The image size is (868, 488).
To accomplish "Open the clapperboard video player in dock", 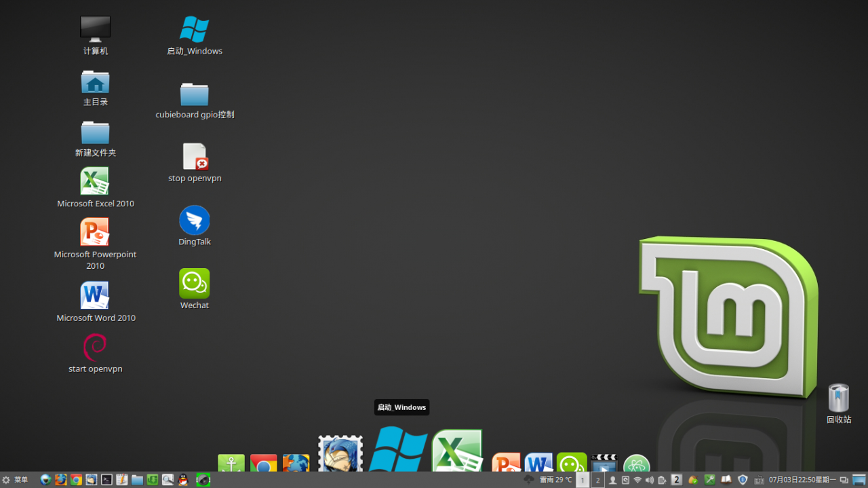I will (x=604, y=463).
